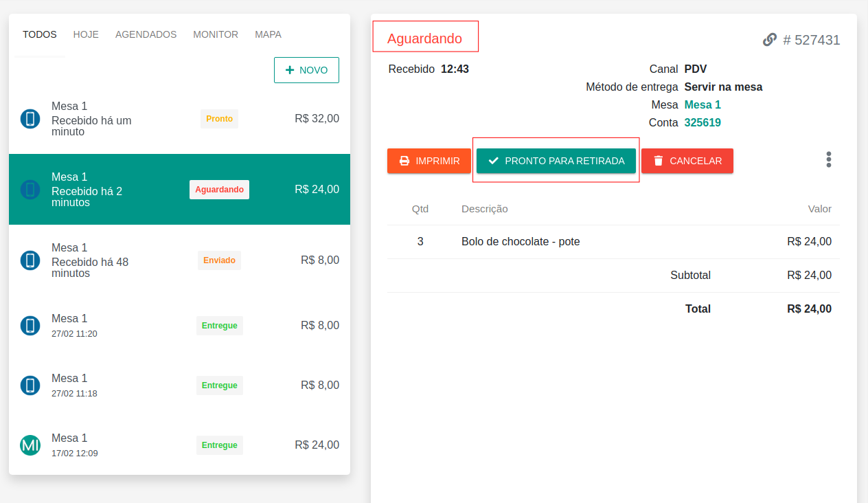Click the link icon beside order number 527431
The width and height of the screenshot is (868, 503).
tap(769, 40)
